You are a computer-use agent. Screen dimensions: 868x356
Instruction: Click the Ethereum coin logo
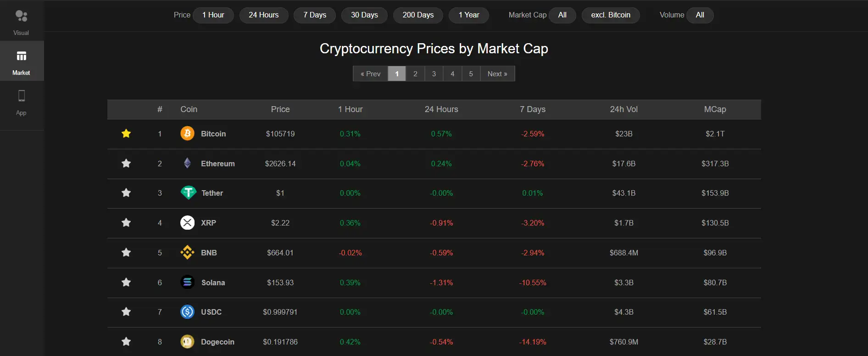coord(187,163)
